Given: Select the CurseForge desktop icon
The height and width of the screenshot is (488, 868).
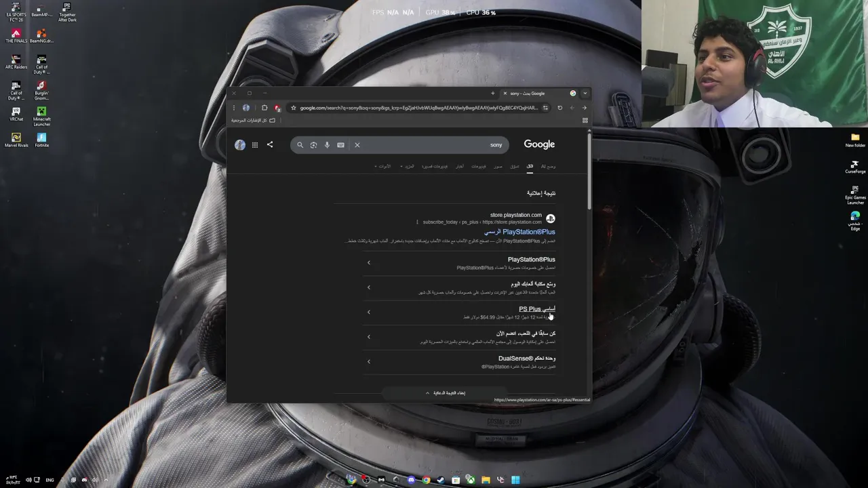Looking at the screenshot, I should click(x=855, y=167).
